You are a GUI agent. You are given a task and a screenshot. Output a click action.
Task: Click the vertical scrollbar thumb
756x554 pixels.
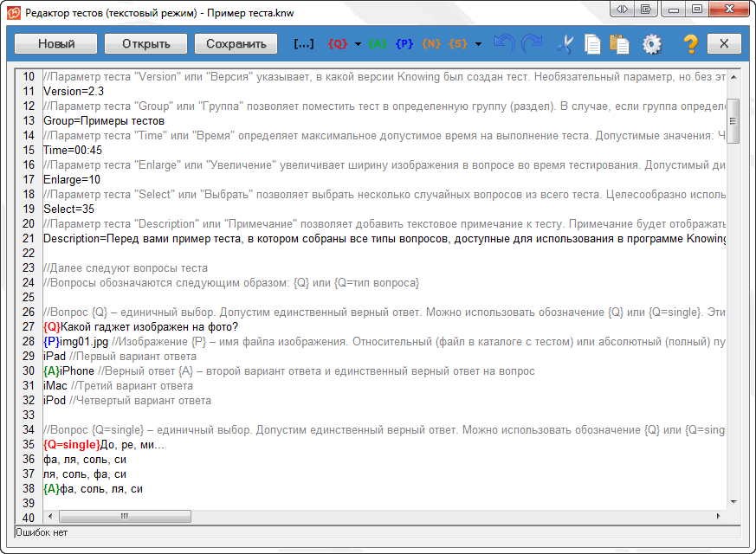click(733, 121)
